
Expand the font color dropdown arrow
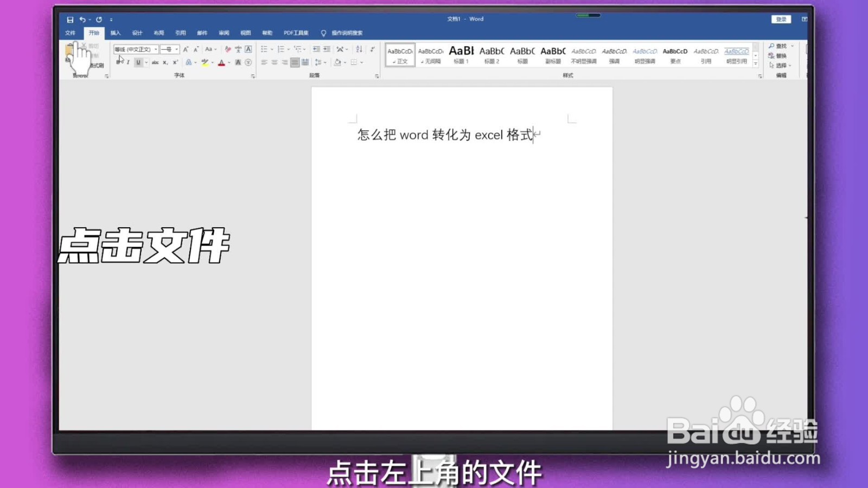tap(229, 62)
